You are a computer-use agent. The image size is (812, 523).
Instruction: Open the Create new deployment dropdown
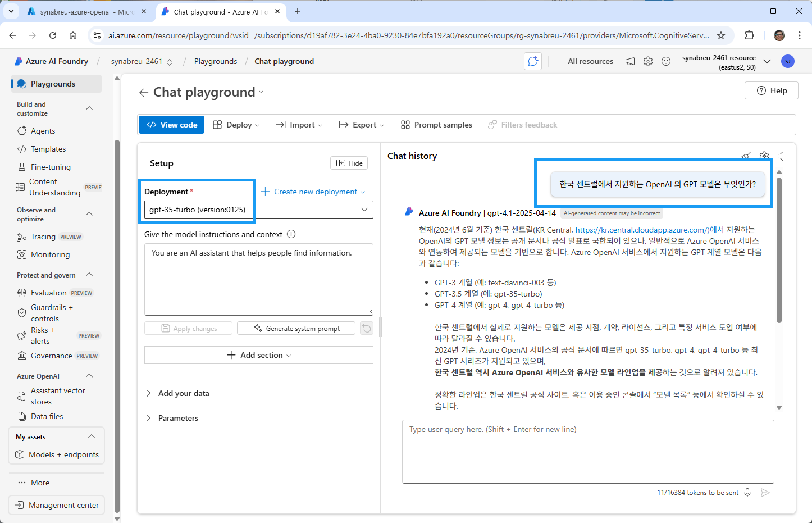click(313, 192)
